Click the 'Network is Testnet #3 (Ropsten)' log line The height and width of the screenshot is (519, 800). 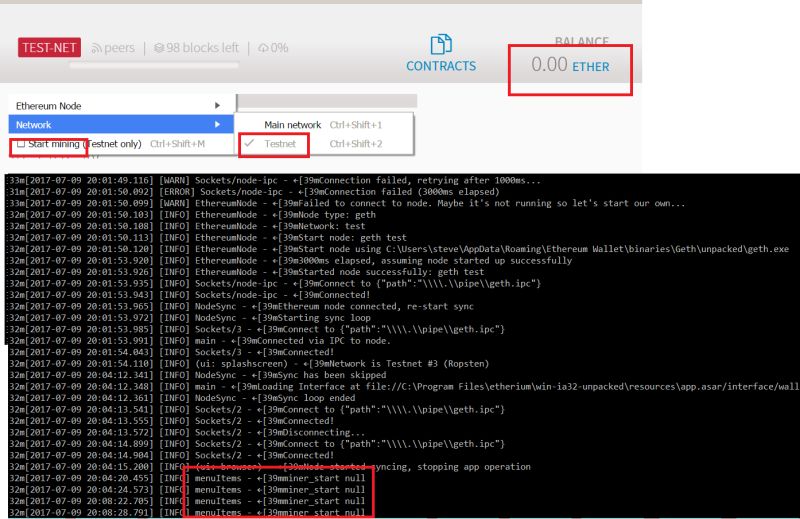[249, 364]
